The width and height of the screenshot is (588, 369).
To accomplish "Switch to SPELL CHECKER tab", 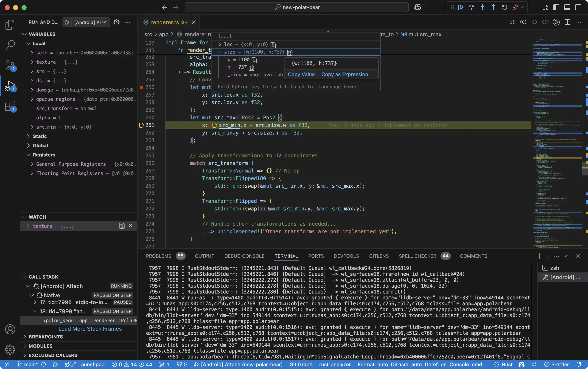I will tap(417, 256).
